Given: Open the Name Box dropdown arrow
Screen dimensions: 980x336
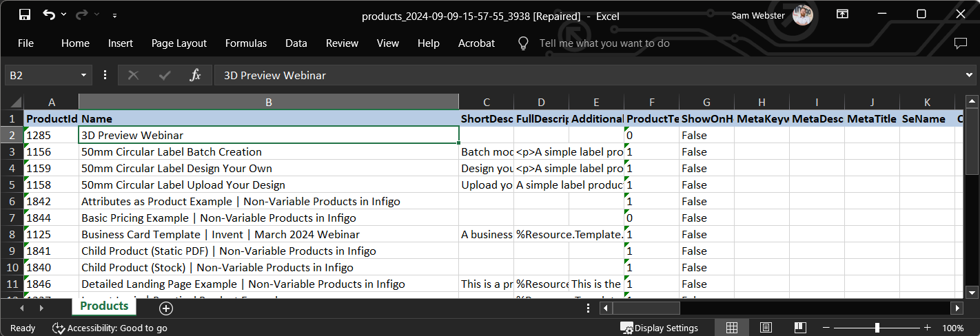Looking at the screenshot, I should tap(84, 75).
